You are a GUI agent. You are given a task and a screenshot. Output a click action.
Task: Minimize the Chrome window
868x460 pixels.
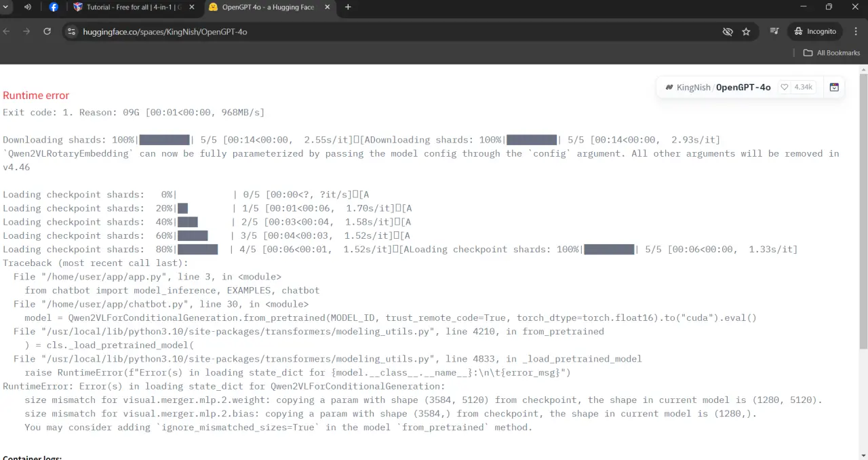[x=804, y=7]
